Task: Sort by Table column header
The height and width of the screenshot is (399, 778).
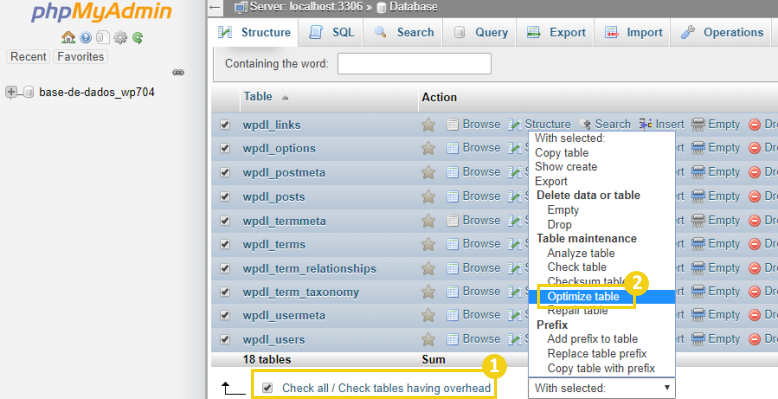Action: pyautogui.click(x=258, y=97)
